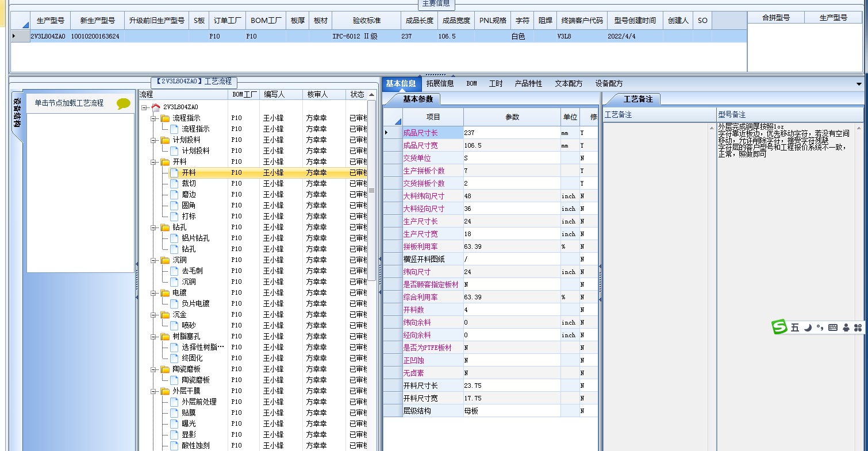This screenshot has width=868, height=451.
Task: Click the tree scrollbar up arrow
Action: pyautogui.click(x=371, y=94)
